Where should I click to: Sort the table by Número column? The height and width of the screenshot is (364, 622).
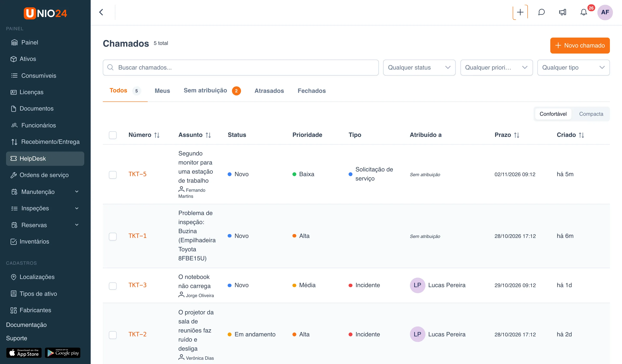(x=144, y=135)
